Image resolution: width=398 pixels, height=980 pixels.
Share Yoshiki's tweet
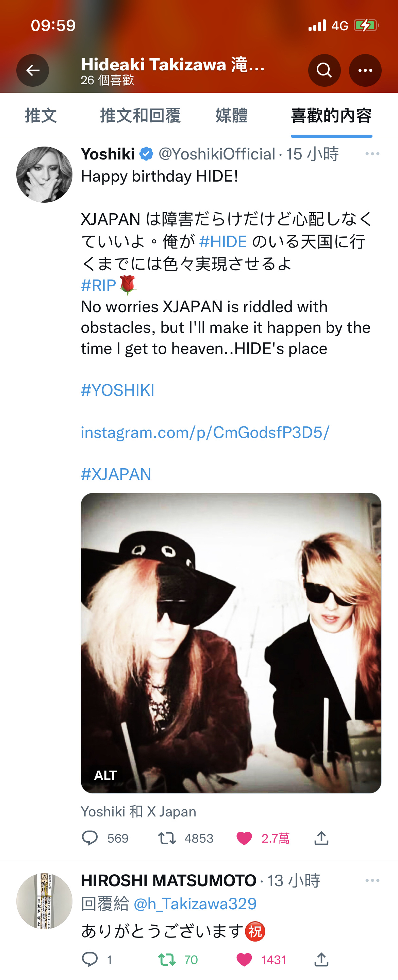pyautogui.click(x=321, y=838)
